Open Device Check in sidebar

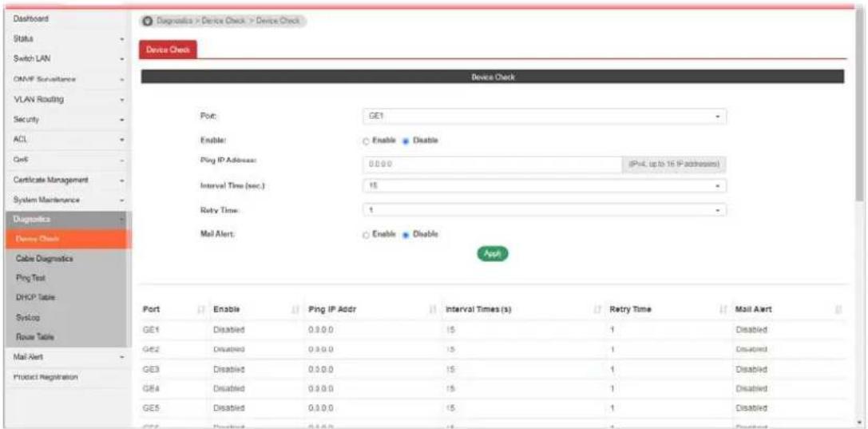(x=69, y=239)
